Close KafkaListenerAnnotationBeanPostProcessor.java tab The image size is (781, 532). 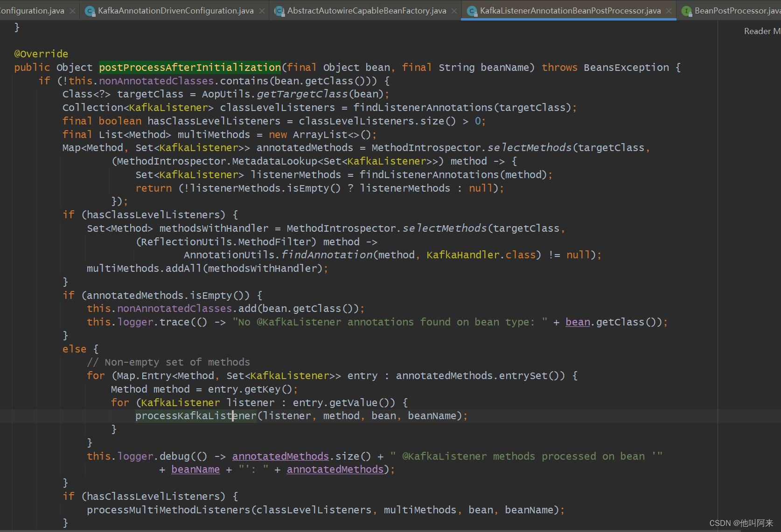[x=669, y=11]
